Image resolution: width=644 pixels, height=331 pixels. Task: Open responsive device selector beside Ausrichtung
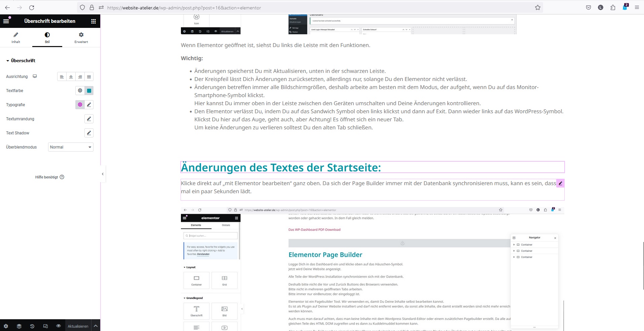tap(35, 76)
